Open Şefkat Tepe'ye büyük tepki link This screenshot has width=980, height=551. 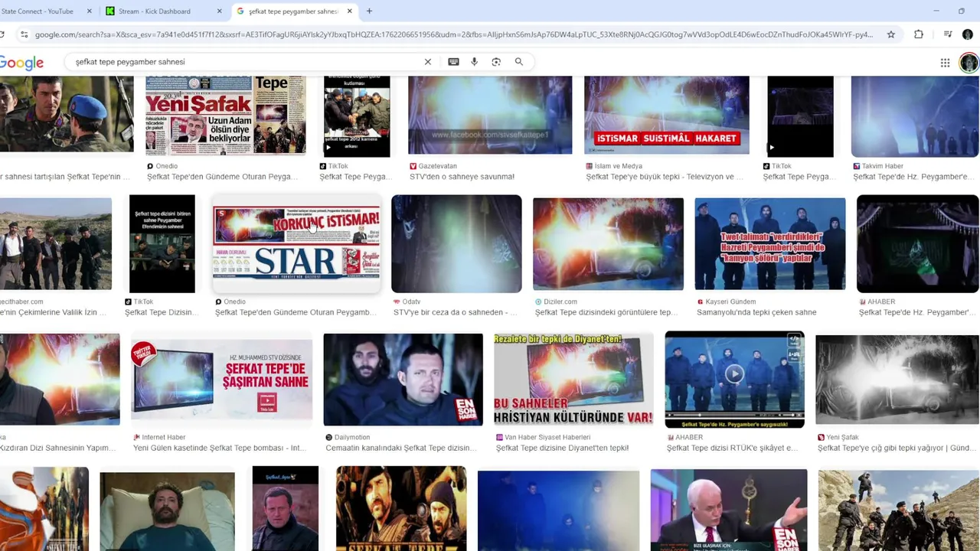coord(665,177)
